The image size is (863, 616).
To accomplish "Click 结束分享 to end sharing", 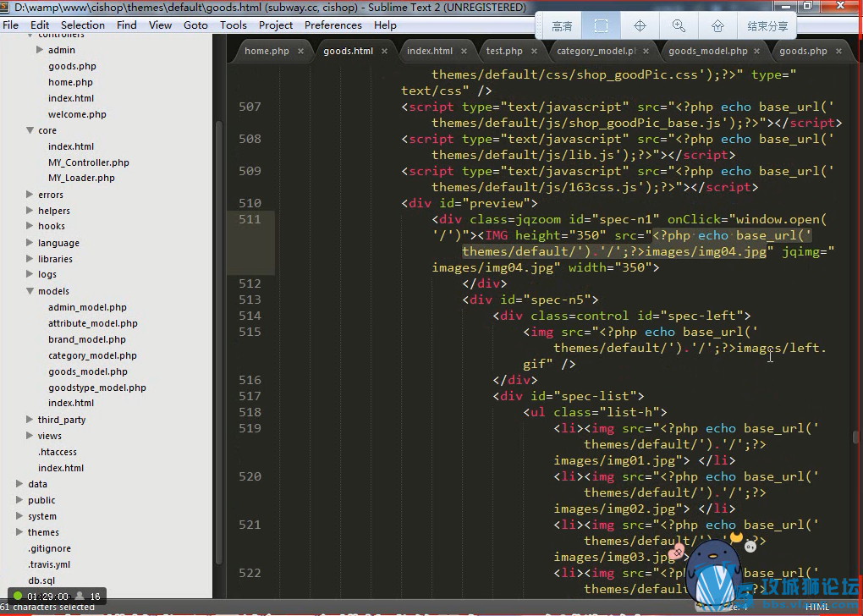I will tap(767, 26).
